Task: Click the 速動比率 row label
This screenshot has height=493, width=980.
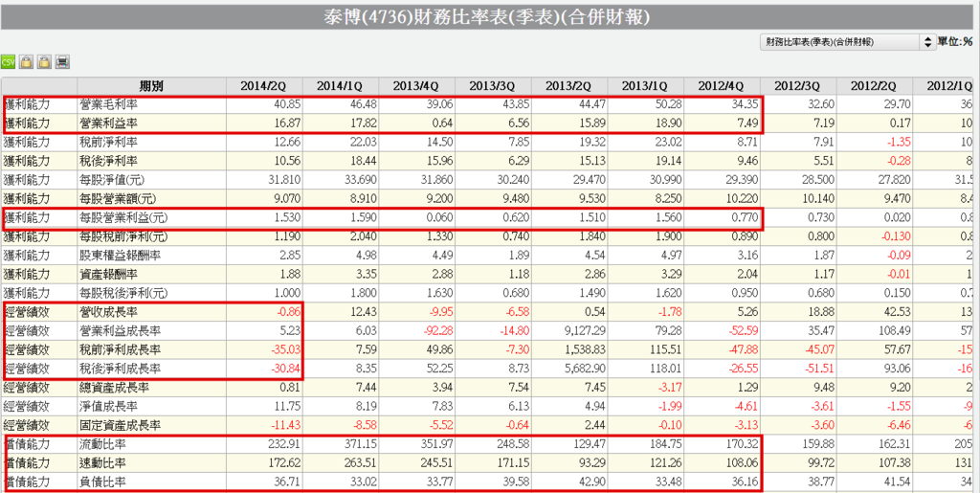Action: tap(101, 463)
